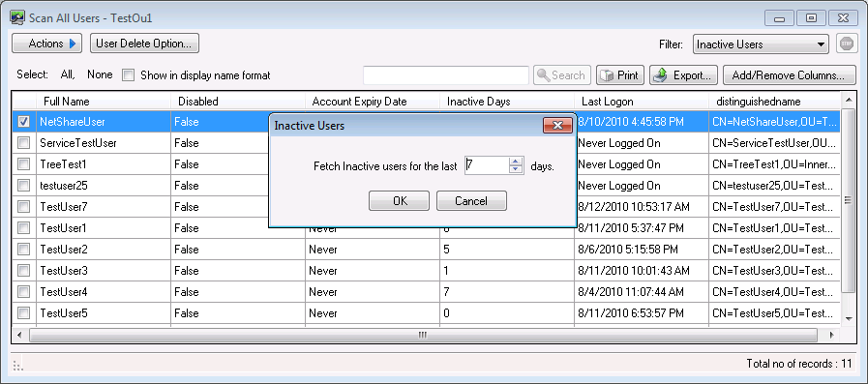Click TestUser4 inactive days value 7
868x384 pixels.
(x=507, y=292)
